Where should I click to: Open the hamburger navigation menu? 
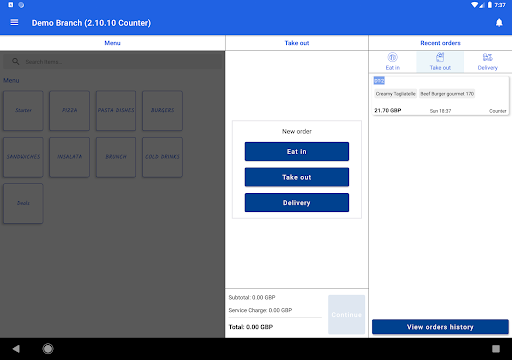click(14, 22)
